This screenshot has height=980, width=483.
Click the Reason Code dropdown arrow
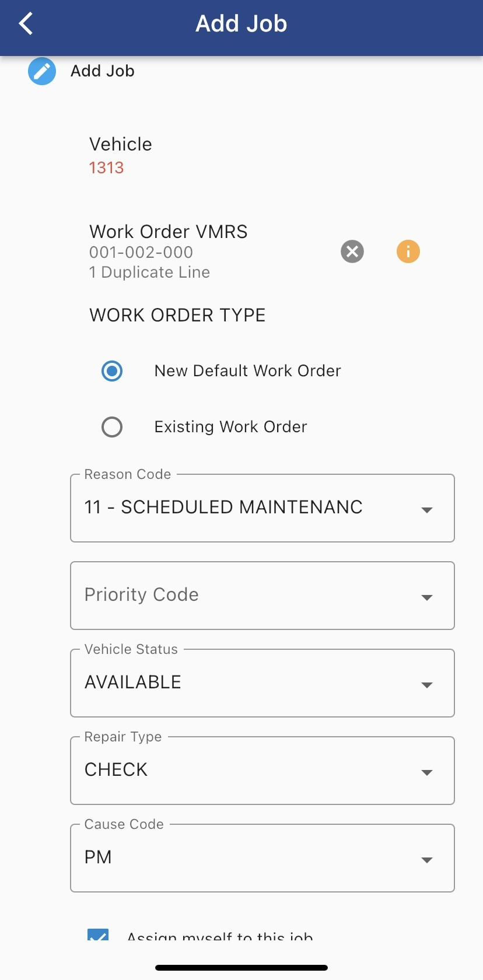point(427,510)
